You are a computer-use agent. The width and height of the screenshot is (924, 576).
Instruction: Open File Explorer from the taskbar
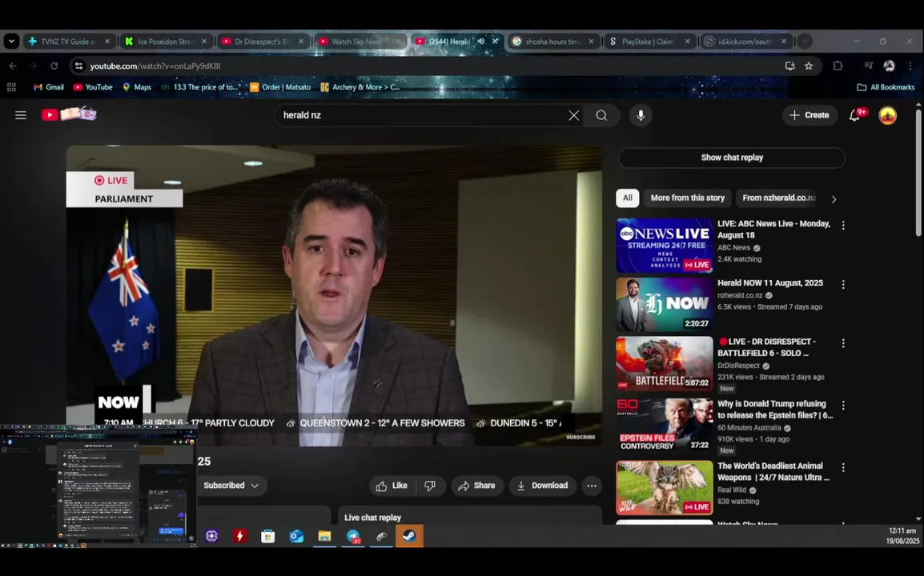coord(325,536)
